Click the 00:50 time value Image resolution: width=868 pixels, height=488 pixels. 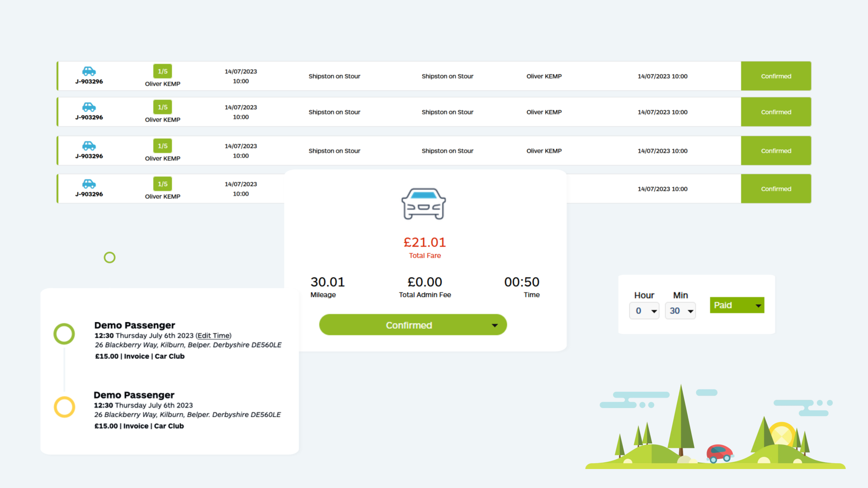522,282
